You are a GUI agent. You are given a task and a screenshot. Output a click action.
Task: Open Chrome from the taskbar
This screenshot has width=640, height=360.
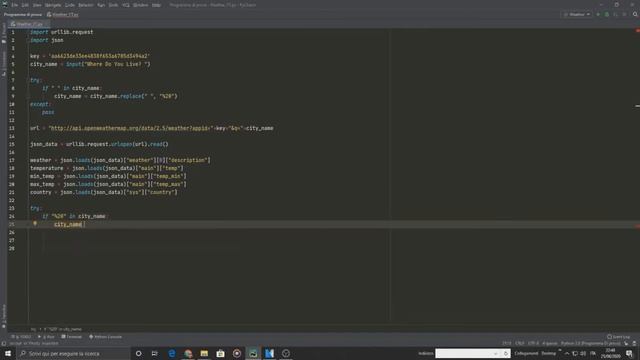(x=188, y=353)
